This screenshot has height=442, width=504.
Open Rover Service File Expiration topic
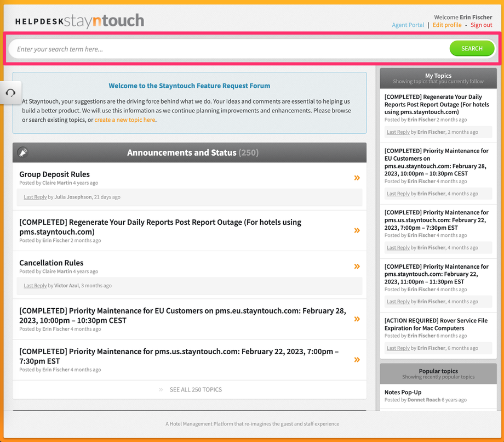click(436, 324)
